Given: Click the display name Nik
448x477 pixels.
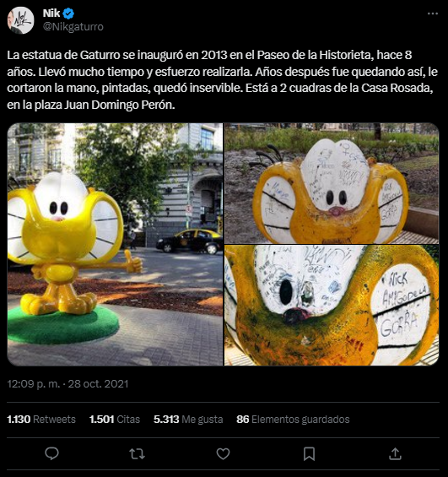Looking at the screenshot, I should point(51,14).
